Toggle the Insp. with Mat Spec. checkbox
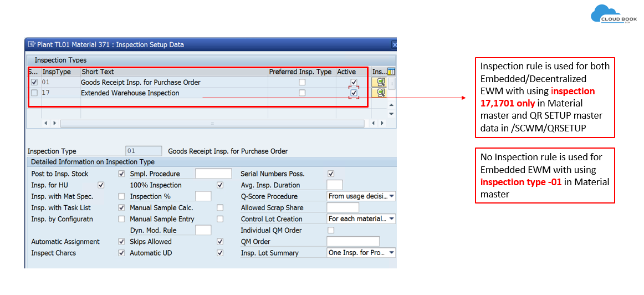This screenshot has height=295, width=644. pyautogui.click(x=121, y=196)
